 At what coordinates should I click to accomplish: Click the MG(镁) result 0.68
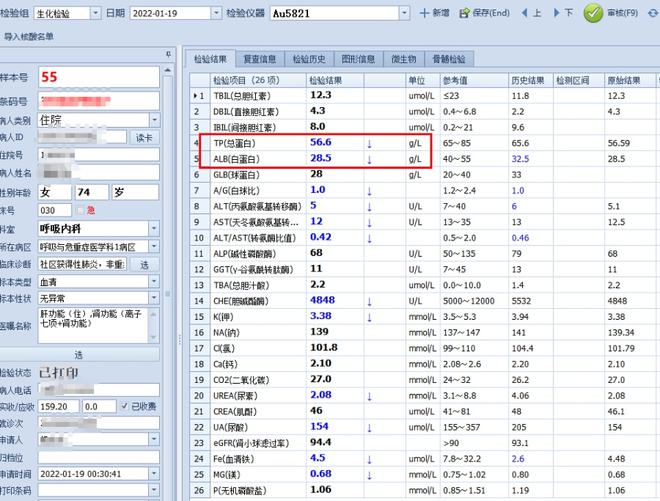tap(321, 474)
